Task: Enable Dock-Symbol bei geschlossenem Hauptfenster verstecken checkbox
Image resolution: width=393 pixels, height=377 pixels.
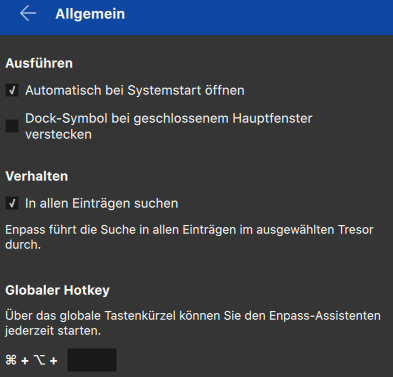Action: pos(12,126)
